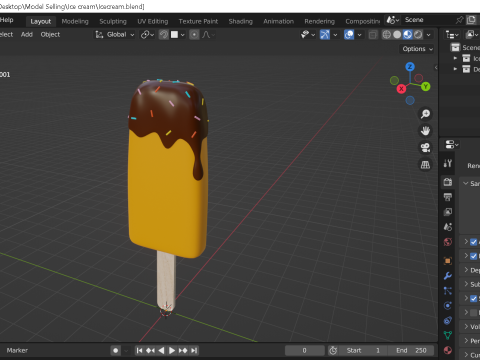
Task: Open the viewport Options dropdown
Action: click(417, 49)
